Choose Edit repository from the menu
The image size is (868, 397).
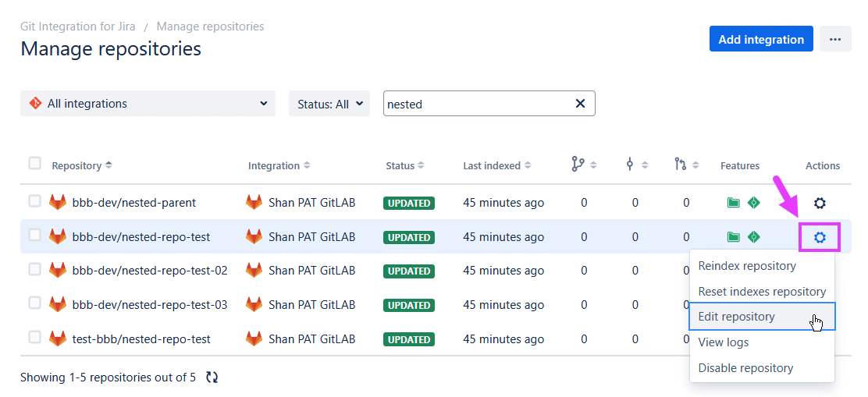[736, 317]
